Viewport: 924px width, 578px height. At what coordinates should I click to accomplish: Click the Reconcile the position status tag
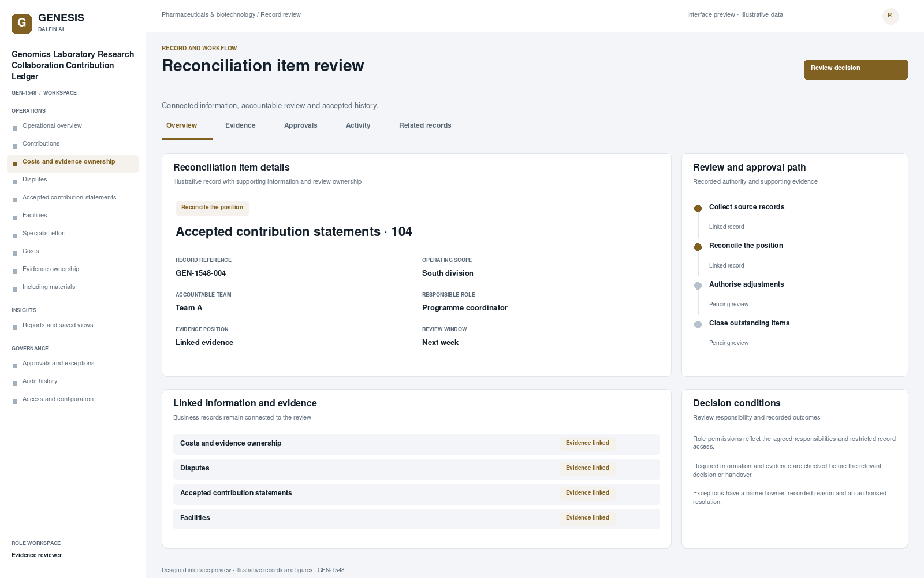[x=212, y=208]
